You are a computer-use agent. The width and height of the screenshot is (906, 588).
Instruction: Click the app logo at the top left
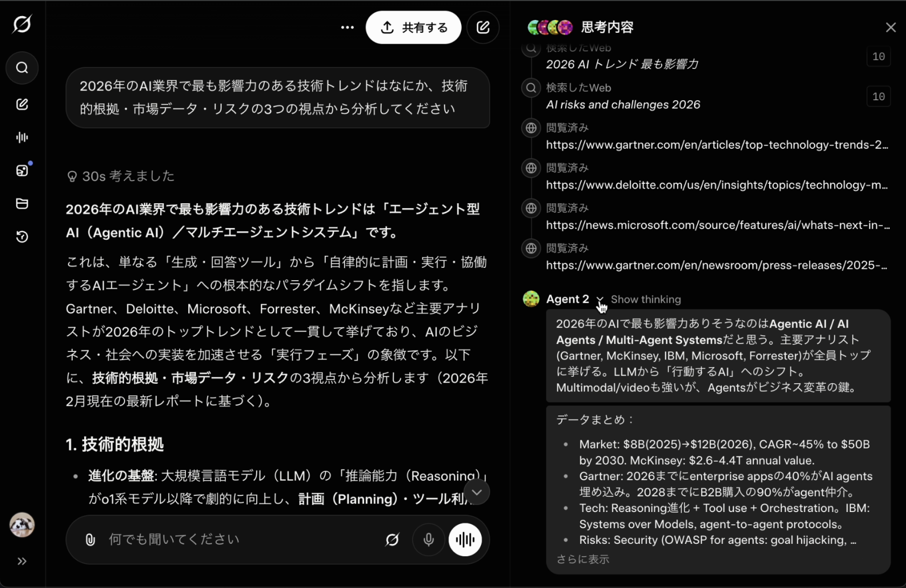(22, 24)
